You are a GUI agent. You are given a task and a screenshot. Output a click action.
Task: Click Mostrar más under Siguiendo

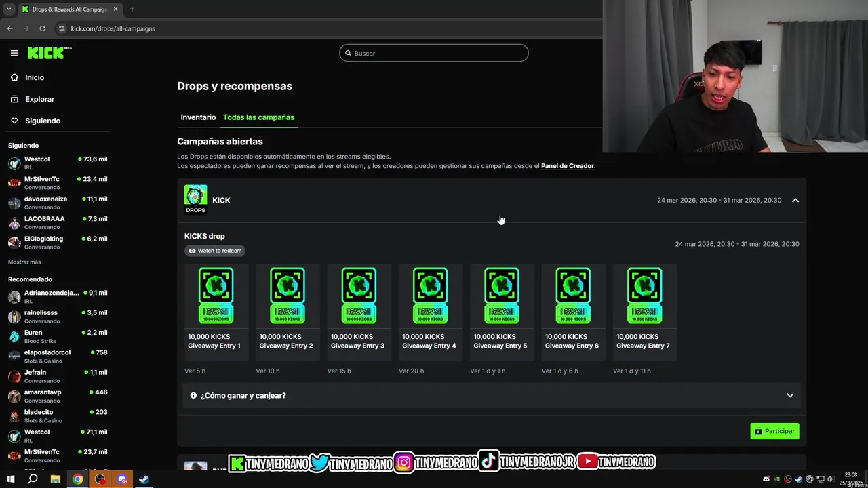(24, 262)
